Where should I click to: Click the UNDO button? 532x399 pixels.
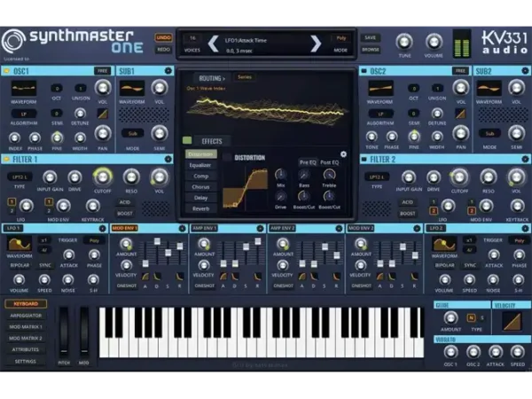(163, 37)
